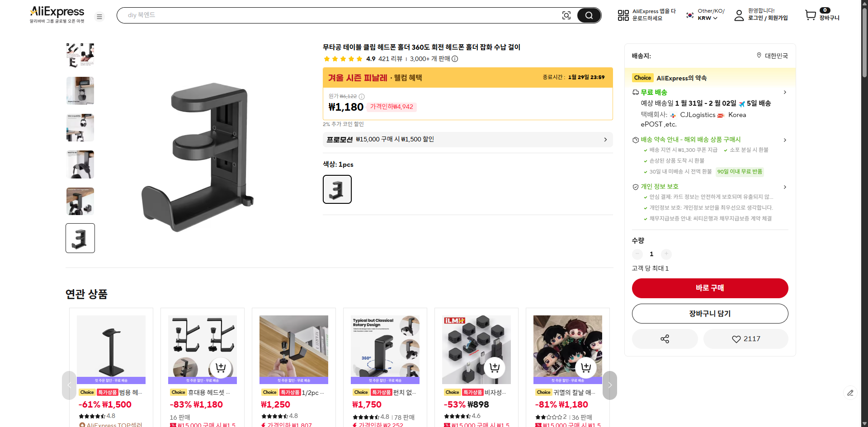Click the share icon below 바로 구매
This screenshot has height=427, width=868.
tap(665, 338)
